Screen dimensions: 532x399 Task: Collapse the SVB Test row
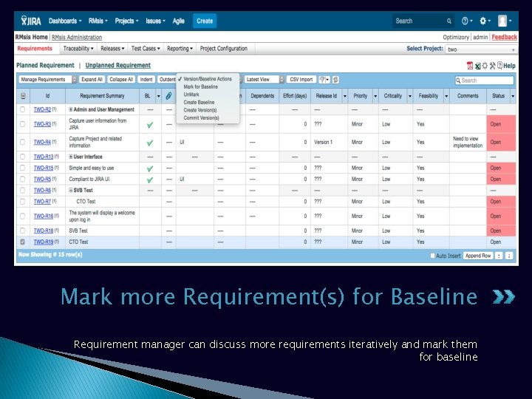point(71,190)
